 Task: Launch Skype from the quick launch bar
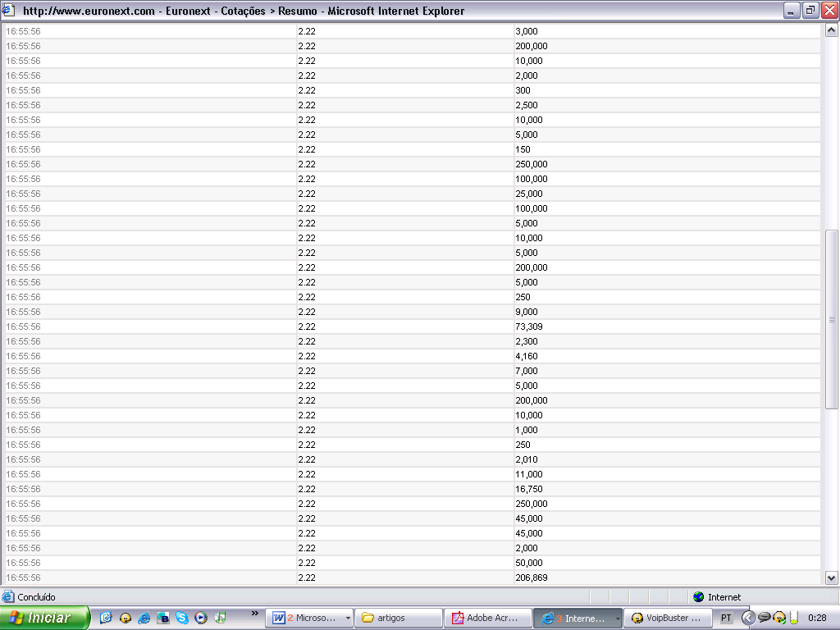pos(181,618)
